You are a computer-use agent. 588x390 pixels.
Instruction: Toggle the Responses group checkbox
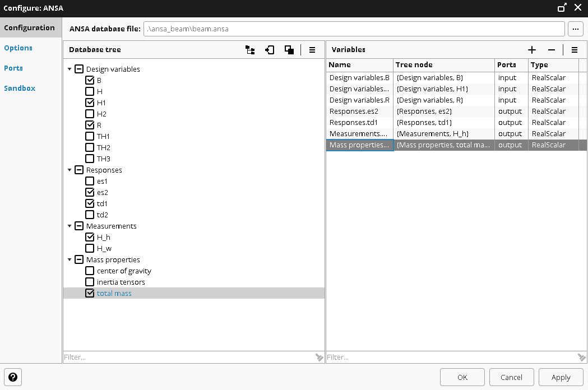[x=78, y=170]
